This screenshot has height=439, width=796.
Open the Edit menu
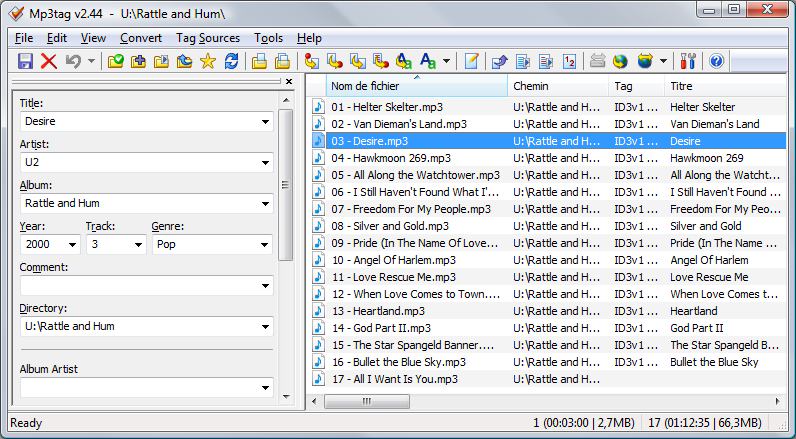coord(57,38)
